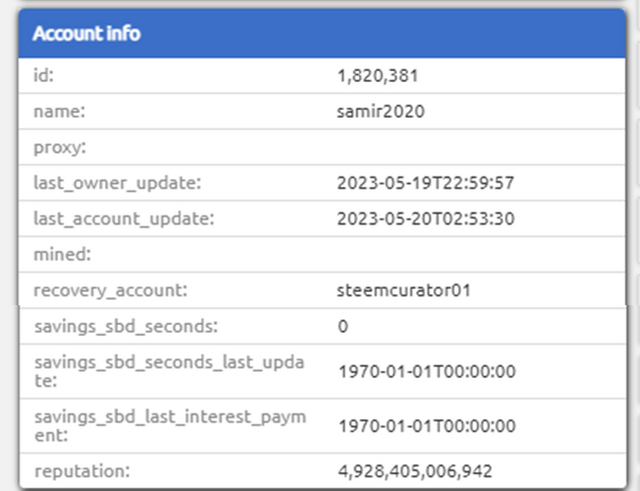The width and height of the screenshot is (640, 491).
Task: Select the savings_sbd_seconds_last_update date value
Action: 427,371
